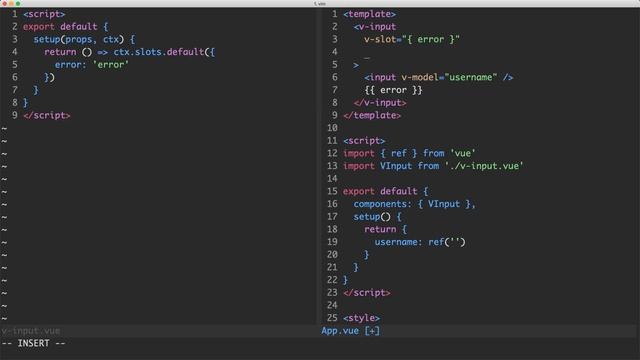
Task: Click the closing </template> tag
Action: tap(372, 116)
